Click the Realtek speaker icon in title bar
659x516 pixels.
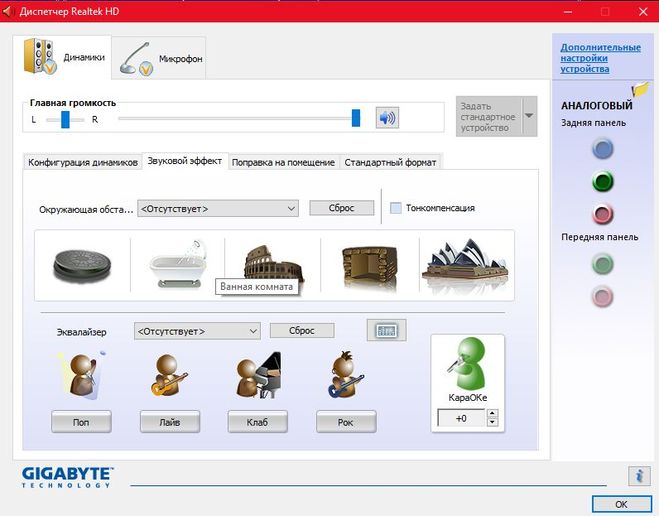(8, 11)
